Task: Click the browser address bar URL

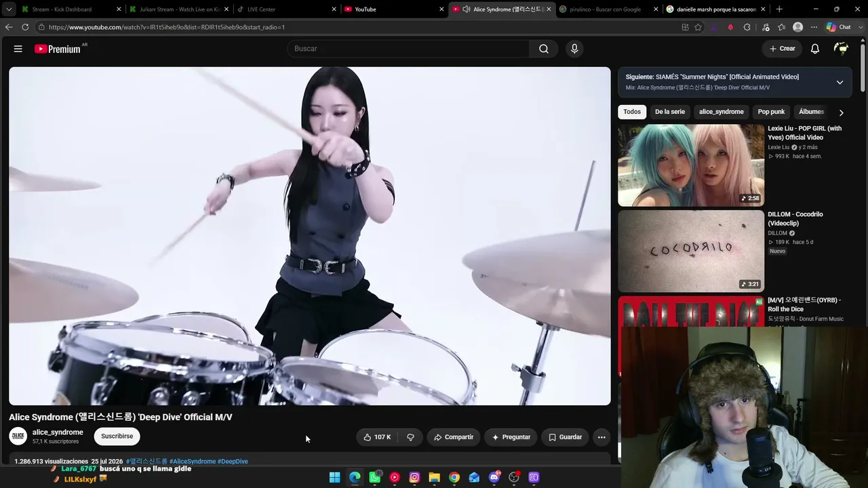Action: tap(167, 27)
